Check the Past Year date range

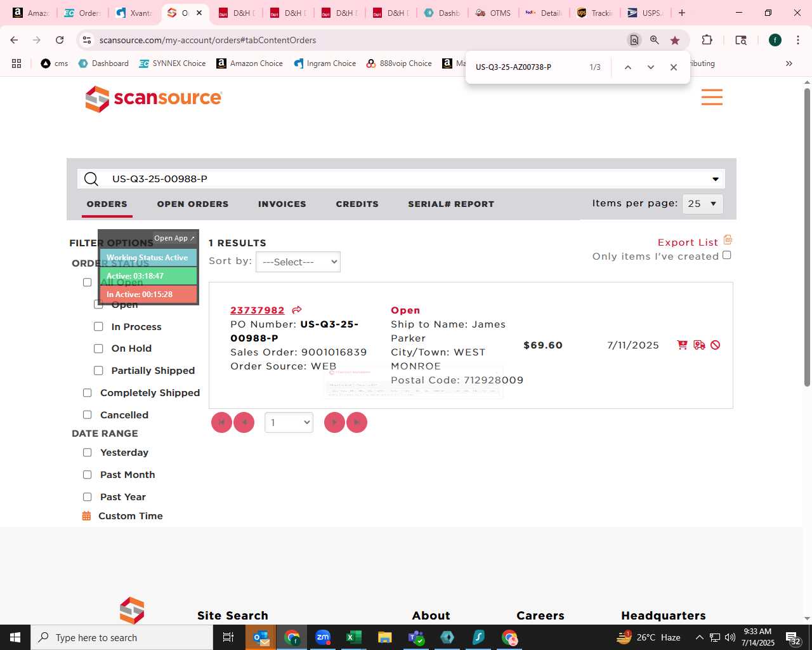[x=88, y=497]
